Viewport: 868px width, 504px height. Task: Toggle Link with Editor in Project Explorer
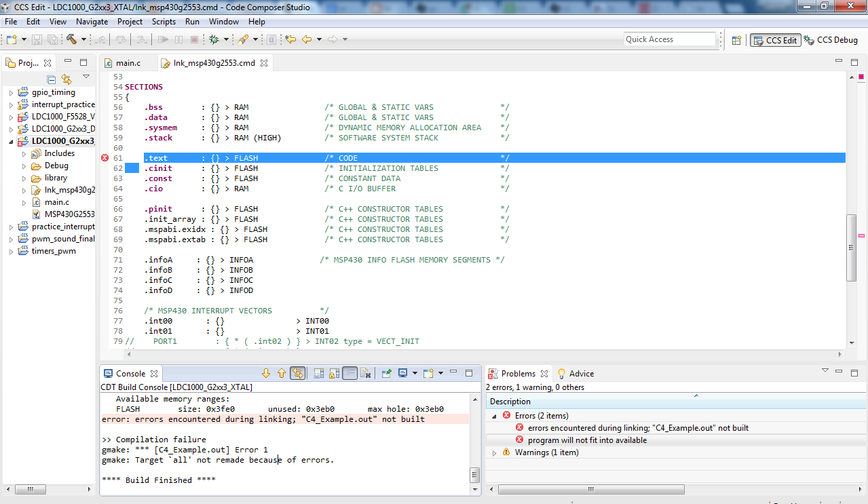(66, 79)
